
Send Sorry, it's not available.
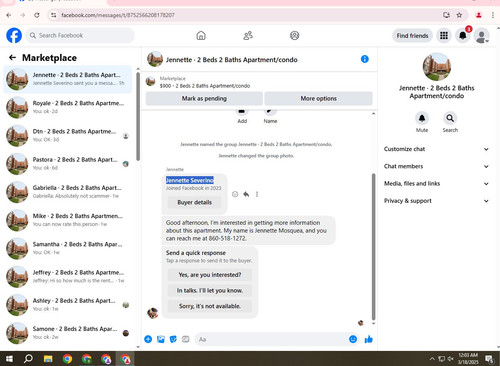coord(210,306)
